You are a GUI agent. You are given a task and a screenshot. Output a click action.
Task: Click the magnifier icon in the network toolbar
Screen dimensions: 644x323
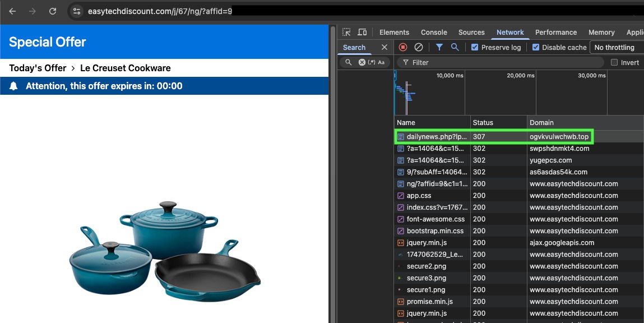455,47
